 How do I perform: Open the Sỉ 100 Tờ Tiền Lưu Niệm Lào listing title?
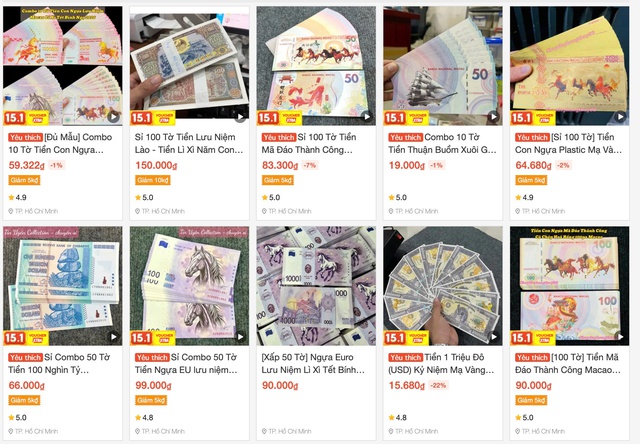[x=189, y=144]
